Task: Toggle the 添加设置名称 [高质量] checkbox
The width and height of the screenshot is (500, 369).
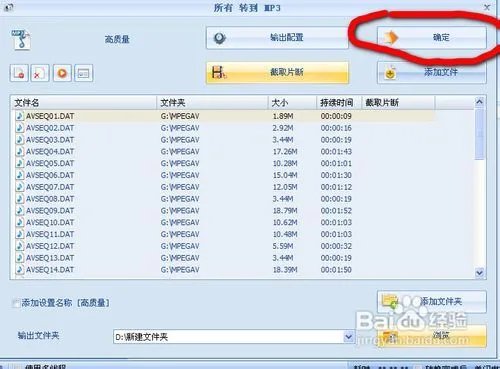Action: click(x=15, y=303)
